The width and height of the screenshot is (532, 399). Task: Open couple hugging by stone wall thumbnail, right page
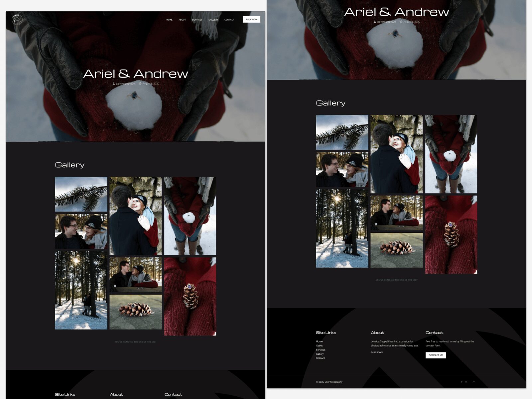point(397,154)
